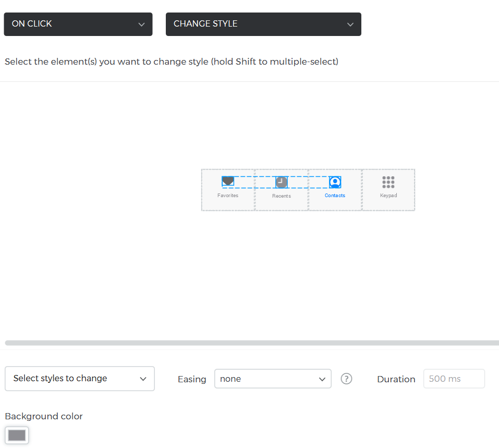Select the Contacts person icon
499x448 pixels.
click(x=335, y=182)
